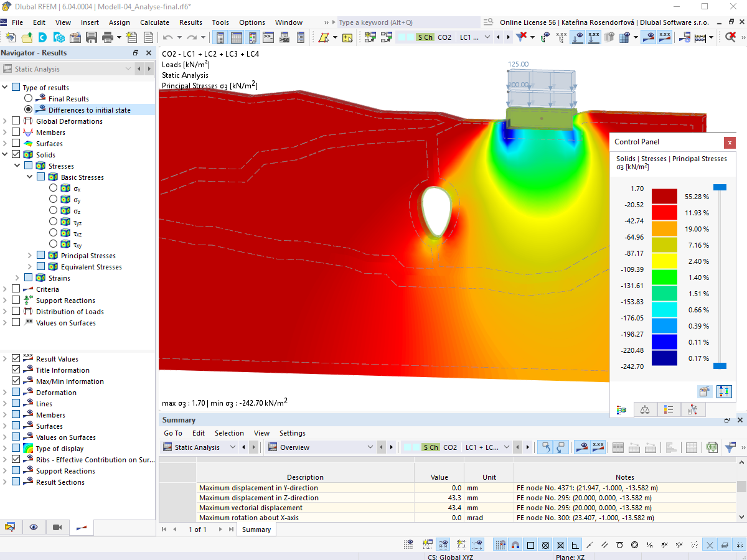Switch to the Summary tab
This screenshot has width=747, height=560.
255,530
